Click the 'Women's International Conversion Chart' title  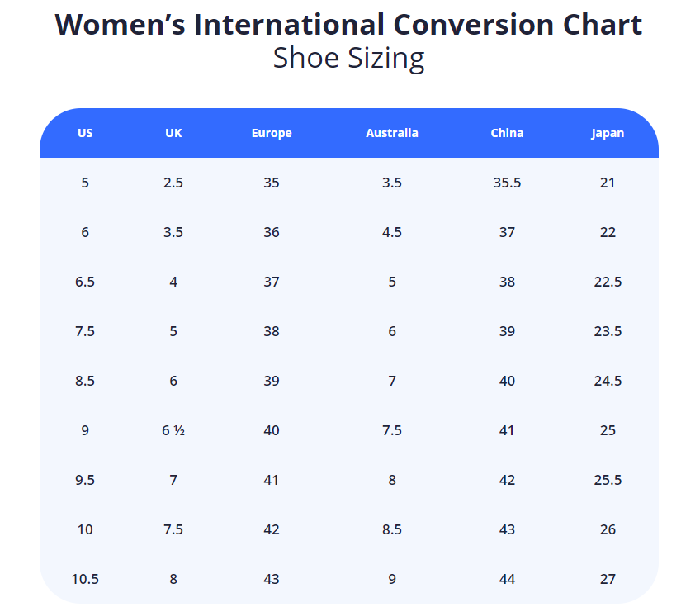click(x=348, y=25)
